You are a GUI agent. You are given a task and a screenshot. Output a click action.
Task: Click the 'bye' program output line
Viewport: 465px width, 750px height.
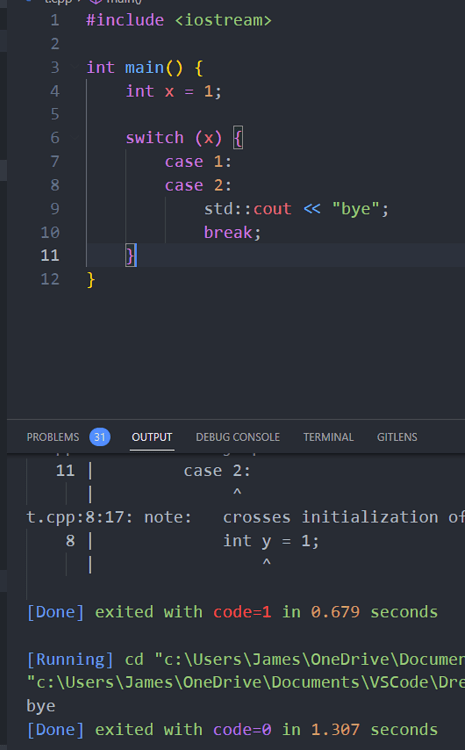(41, 706)
